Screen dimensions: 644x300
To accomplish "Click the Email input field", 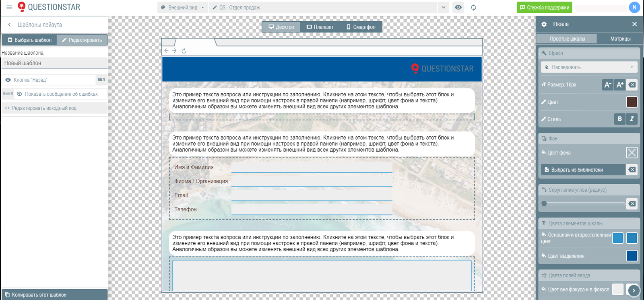I will tap(312, 195).
